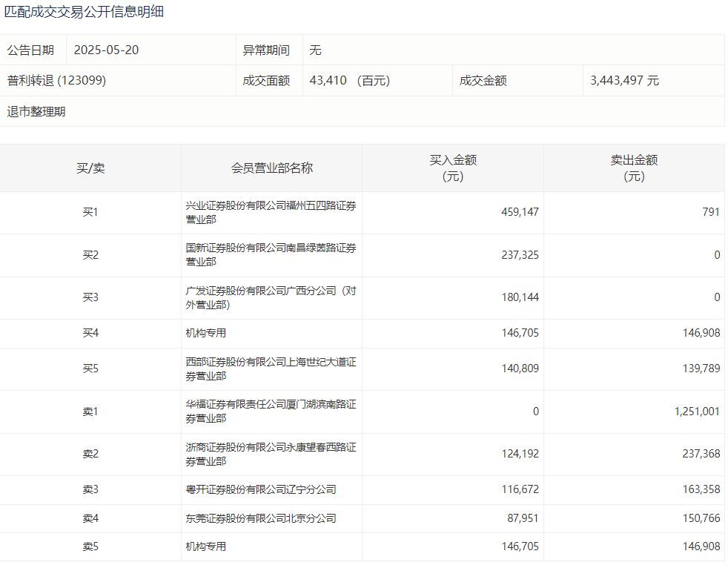
Task: Click the 卖1 sell amount 1,251,001
Action: (x=697, y=412)
